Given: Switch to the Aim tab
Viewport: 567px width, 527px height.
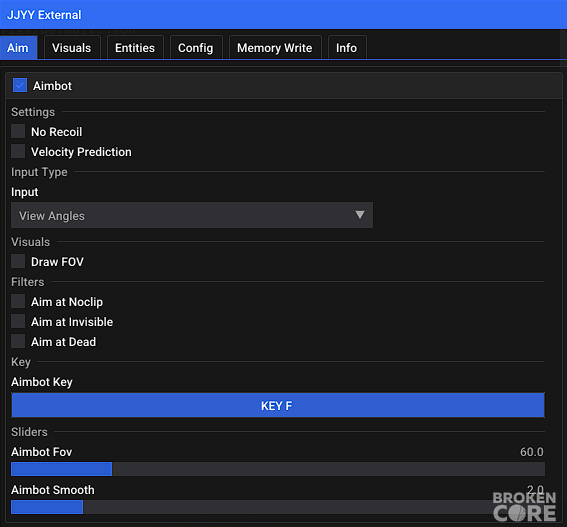Looking at the screenshot, I should (18, 47).
